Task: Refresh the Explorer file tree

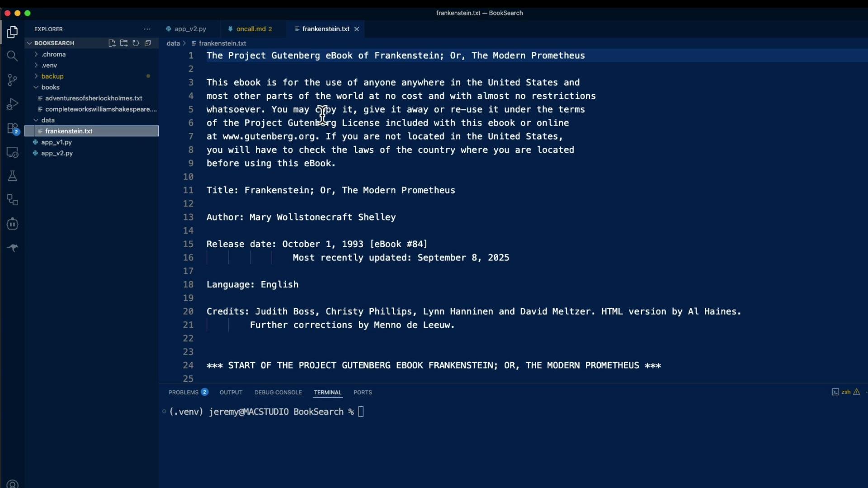Action: click(x=136, y=43)
